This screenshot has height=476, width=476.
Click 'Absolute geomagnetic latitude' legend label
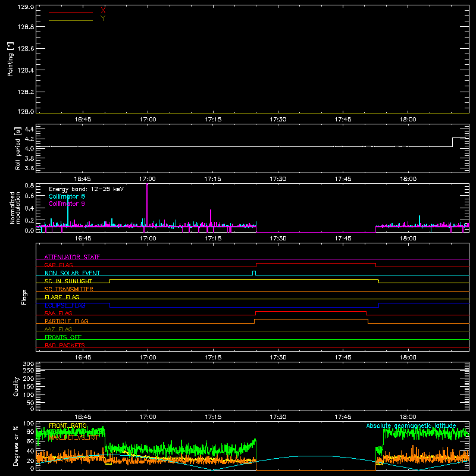pos(411,425)
